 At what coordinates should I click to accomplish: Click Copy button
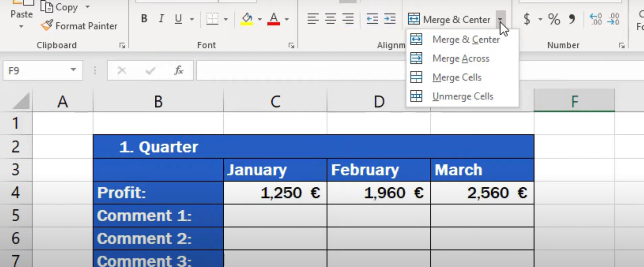[x=60, y=7]
